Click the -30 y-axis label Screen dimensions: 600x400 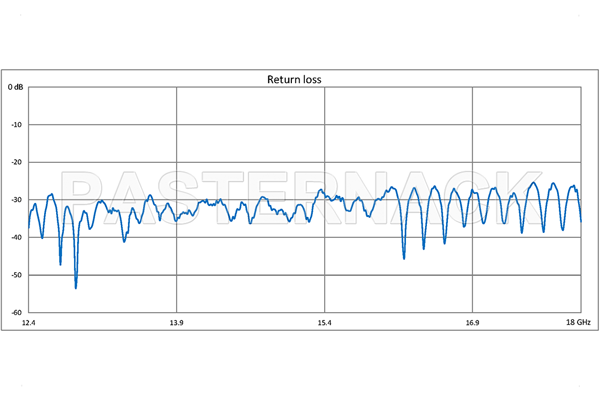[x=16, y=200]
